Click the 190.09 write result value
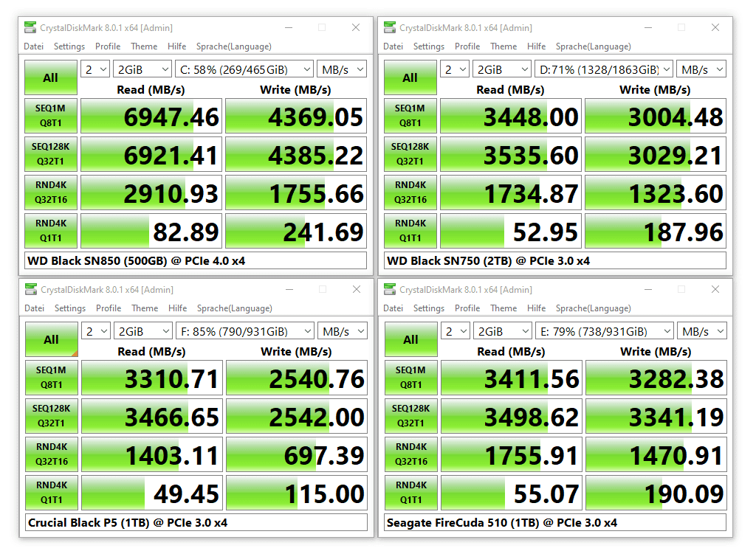 [x=656, y=493]
